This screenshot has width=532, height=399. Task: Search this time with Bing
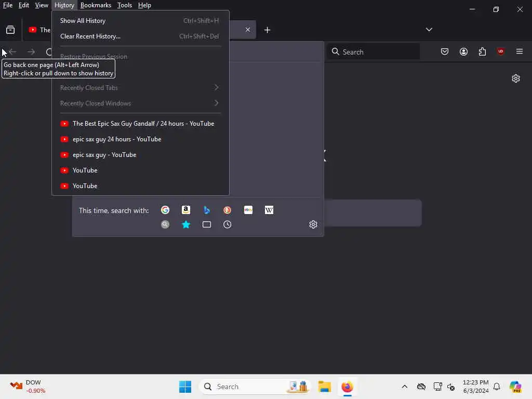click(207, 210)
